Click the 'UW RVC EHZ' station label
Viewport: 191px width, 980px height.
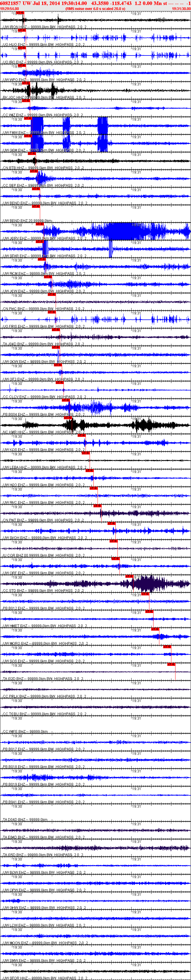pyautogui.click(x=14, y=503)
